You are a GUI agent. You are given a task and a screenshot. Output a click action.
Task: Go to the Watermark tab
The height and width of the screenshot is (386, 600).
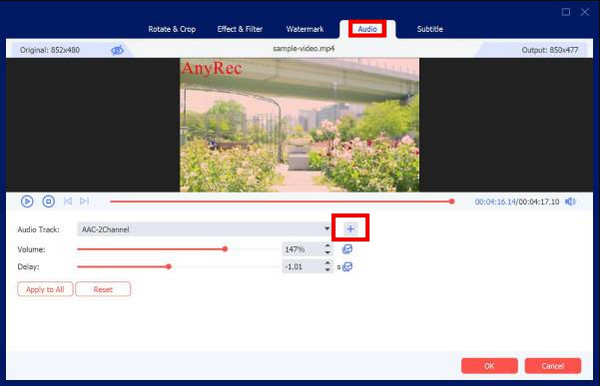305,29
